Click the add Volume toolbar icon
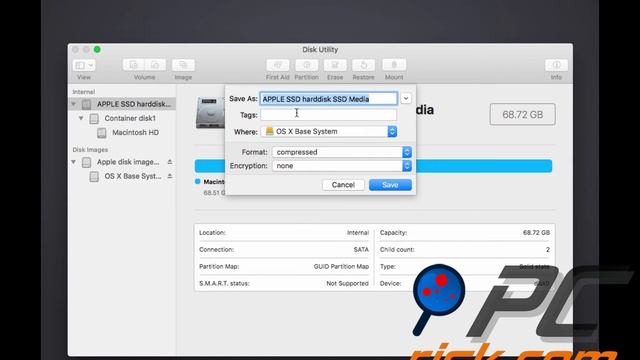 [133, 65]
